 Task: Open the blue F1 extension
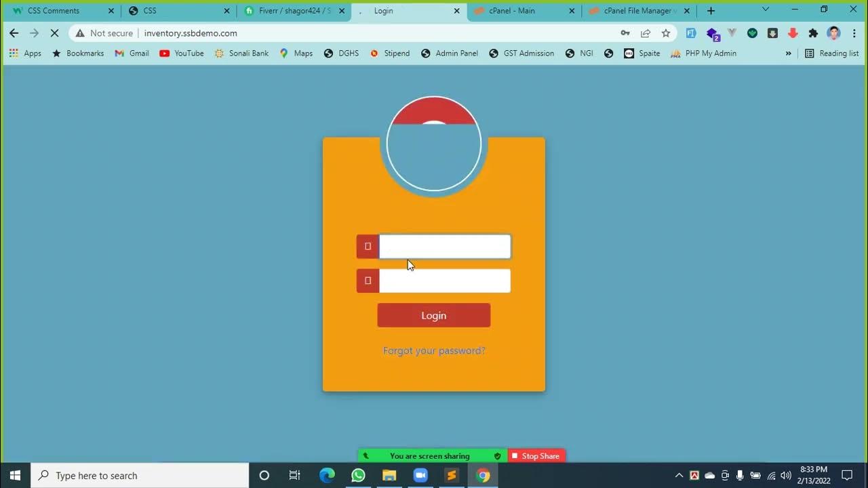pos(691,33)
